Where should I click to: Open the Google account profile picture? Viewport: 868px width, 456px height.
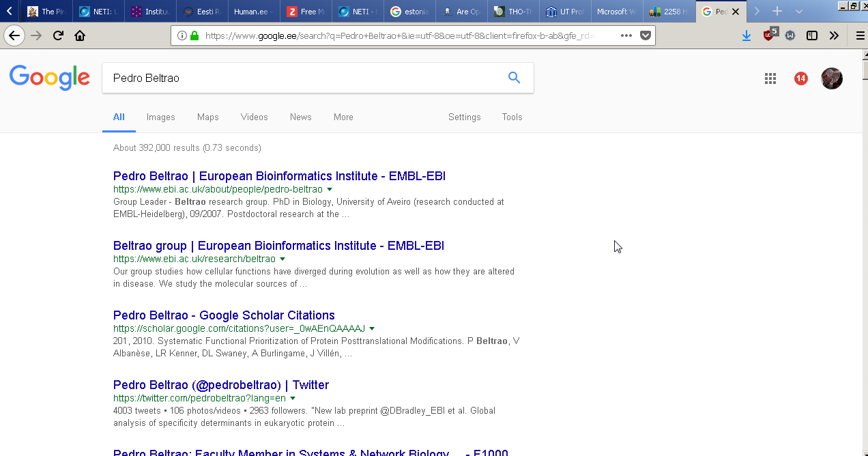coord(832,79)
